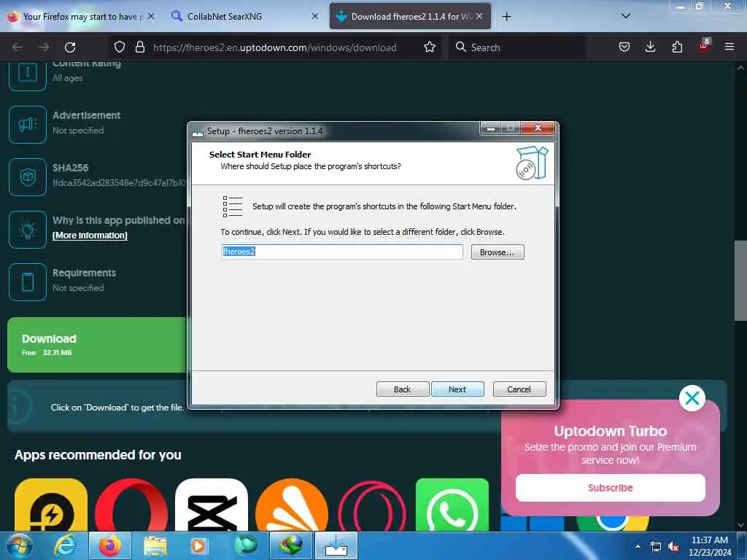Screen dimensions: 747x560
Task: Open the CapCut recommended app
Action: 212,505
